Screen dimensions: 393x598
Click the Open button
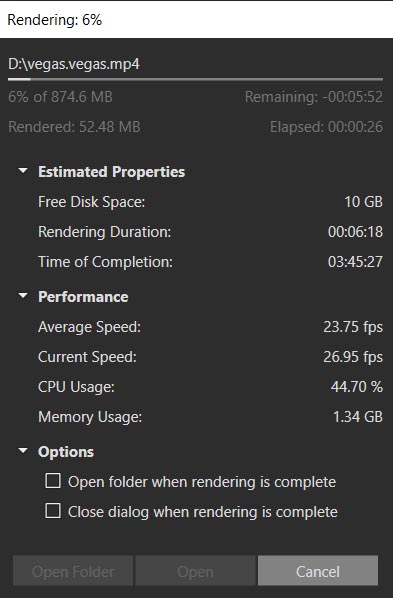pos(195,571)
